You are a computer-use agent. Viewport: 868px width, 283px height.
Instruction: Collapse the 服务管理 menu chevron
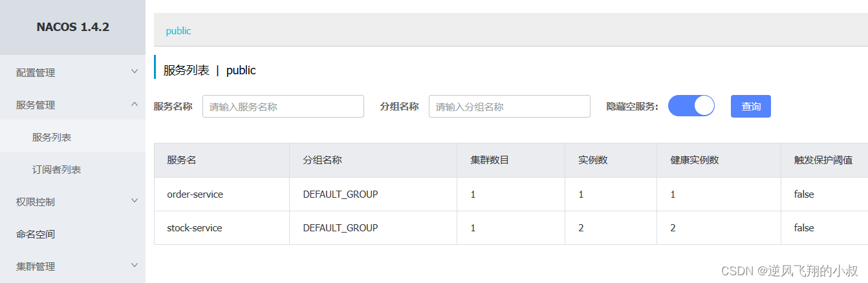135,104
